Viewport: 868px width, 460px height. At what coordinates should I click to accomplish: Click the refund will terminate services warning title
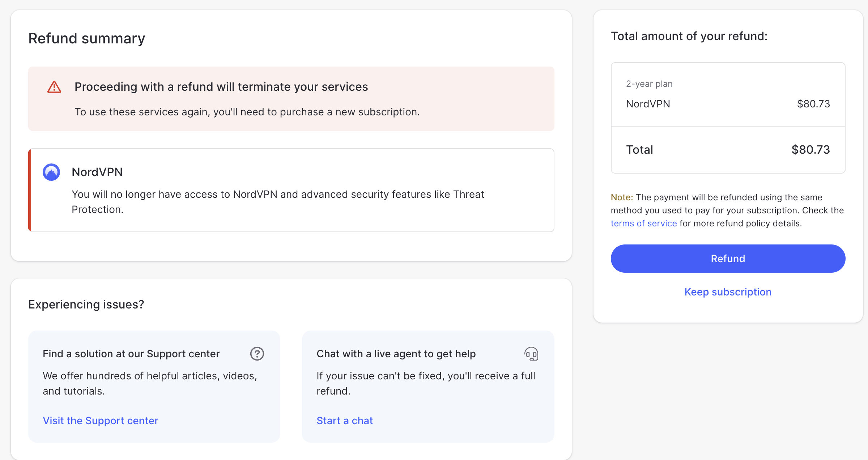pyautogui.click(x=221, y=87)
